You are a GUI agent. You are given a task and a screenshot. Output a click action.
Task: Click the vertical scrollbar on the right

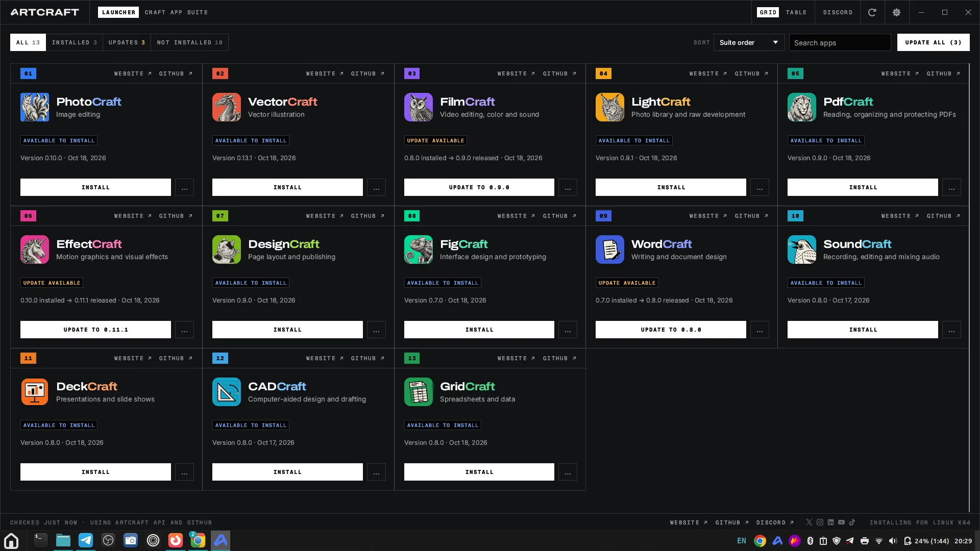[969, 287]
